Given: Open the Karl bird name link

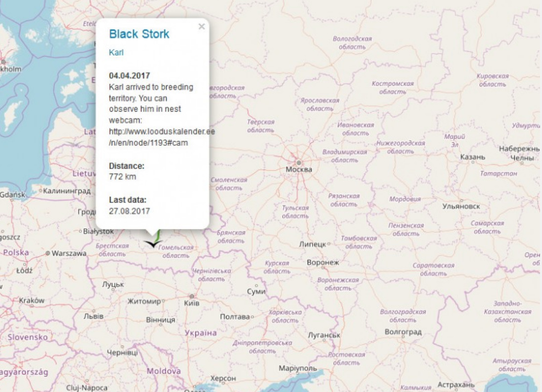Looking at the screenshot, I should [116, 53].
